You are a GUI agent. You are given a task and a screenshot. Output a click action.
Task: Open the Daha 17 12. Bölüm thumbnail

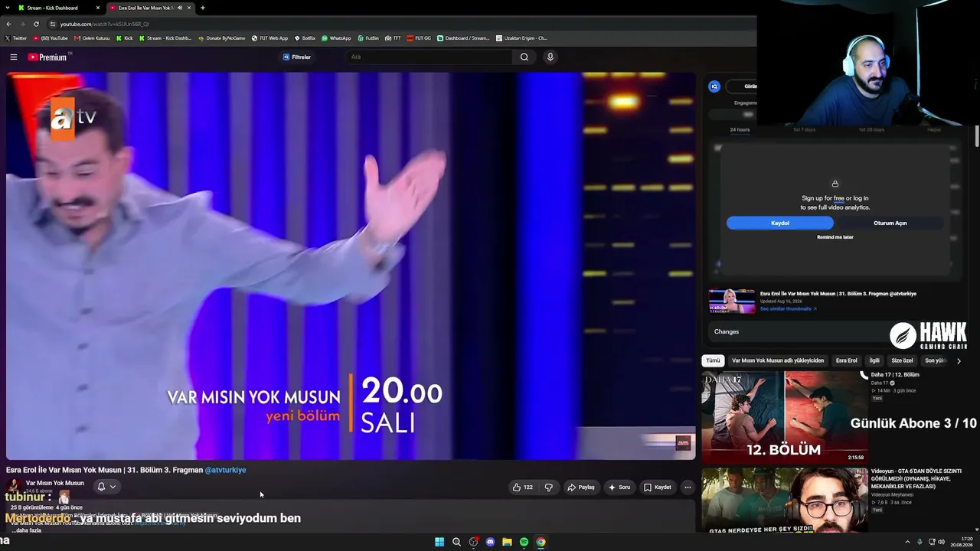coord(784,416)
